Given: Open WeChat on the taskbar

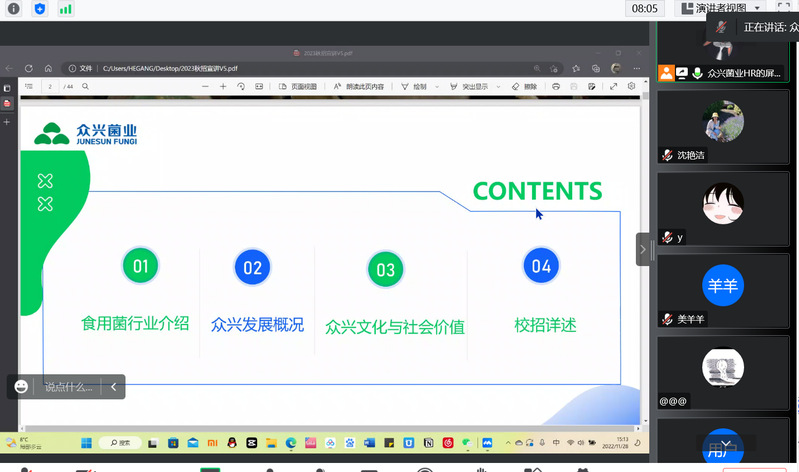Looking at the screenshot, I should tap(467, 443).
